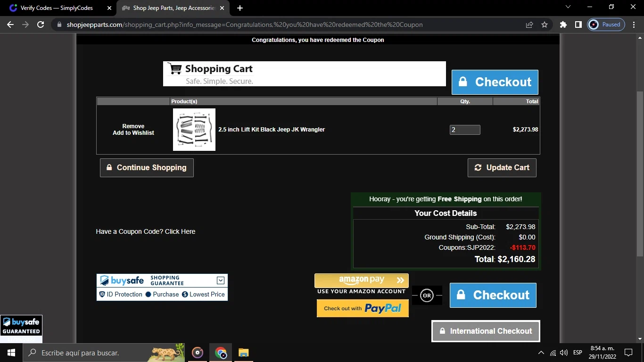Click the buySAFE Shopping Guarantee logo
Screen dimensions: 644x362
tap(123, 280)
